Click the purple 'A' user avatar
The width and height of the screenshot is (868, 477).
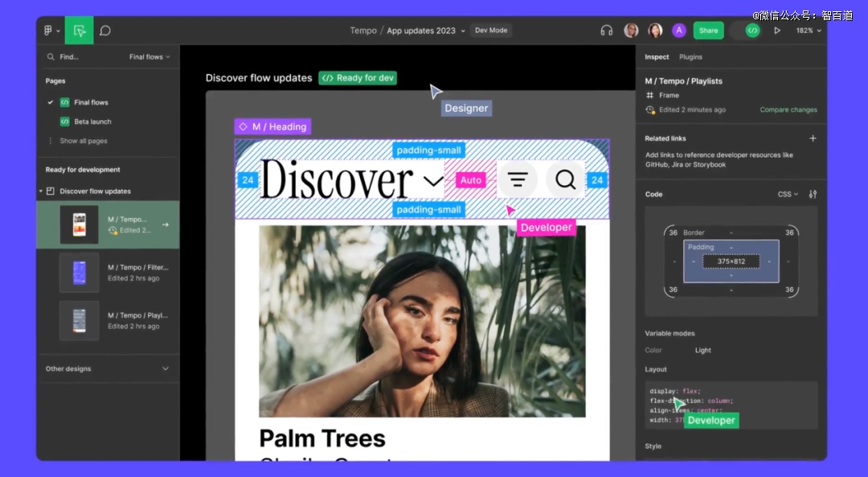(x=679, y=31)
